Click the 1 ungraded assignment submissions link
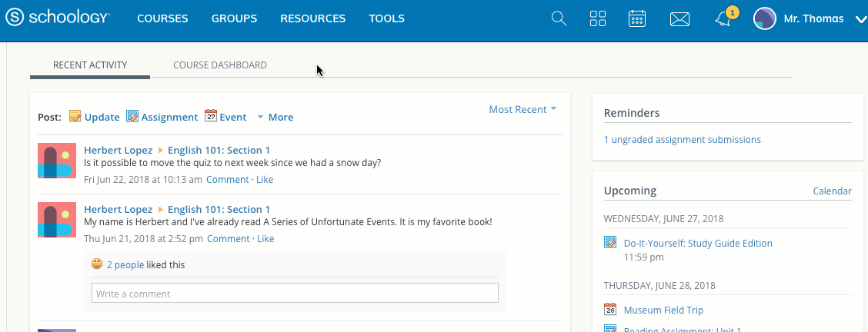 pos(683,140)
